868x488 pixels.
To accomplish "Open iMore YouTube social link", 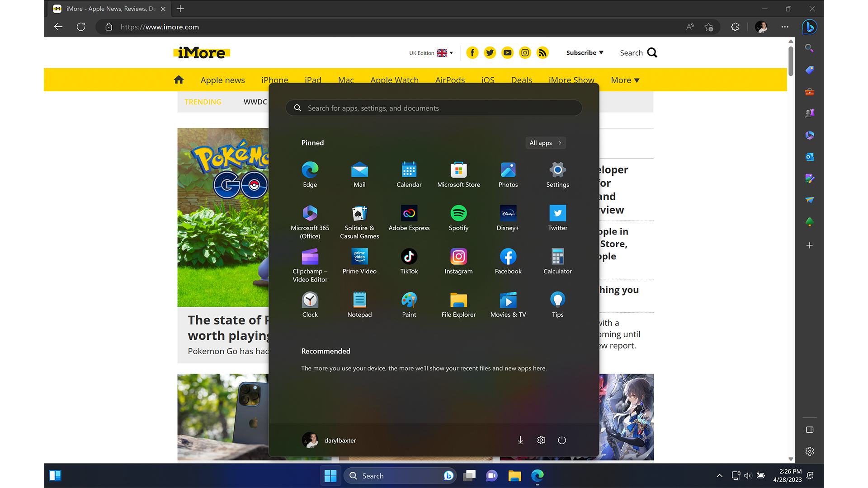I will tap(507, 53).
